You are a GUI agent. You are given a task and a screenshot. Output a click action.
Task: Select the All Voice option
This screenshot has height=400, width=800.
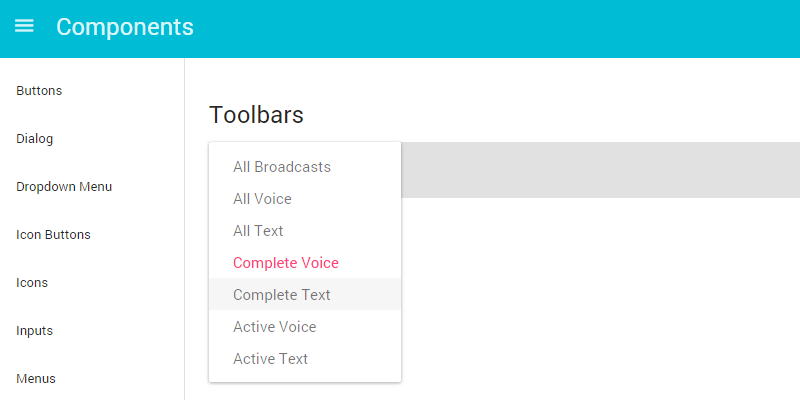pos(262,199)
